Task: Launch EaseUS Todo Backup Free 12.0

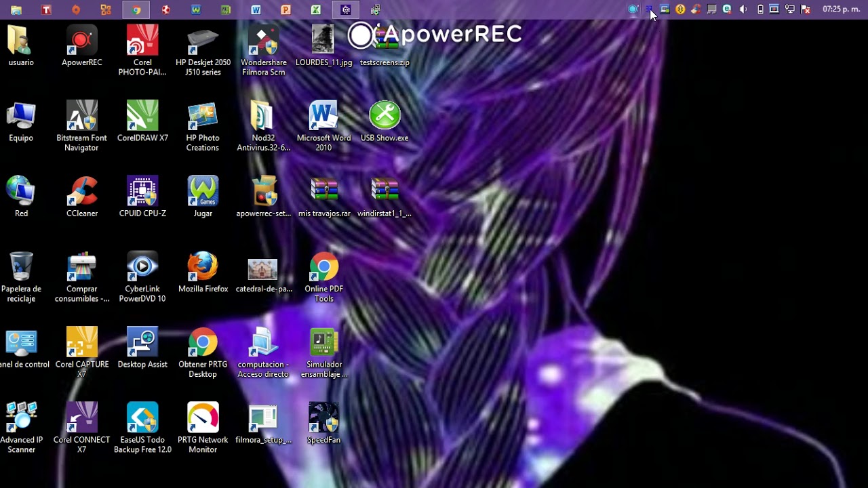Action: coord(142,428)
